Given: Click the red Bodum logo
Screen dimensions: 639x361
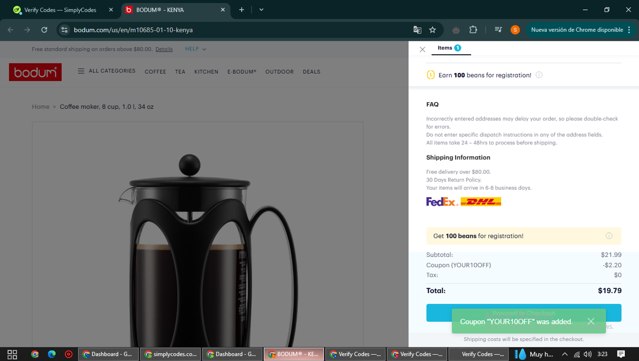Looking at the screenshot, I should pos(35,72).
